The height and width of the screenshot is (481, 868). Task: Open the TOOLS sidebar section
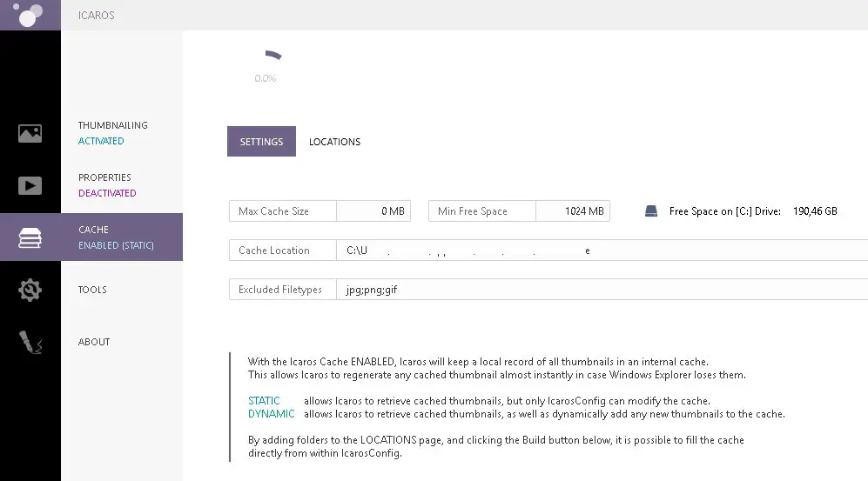92,290
